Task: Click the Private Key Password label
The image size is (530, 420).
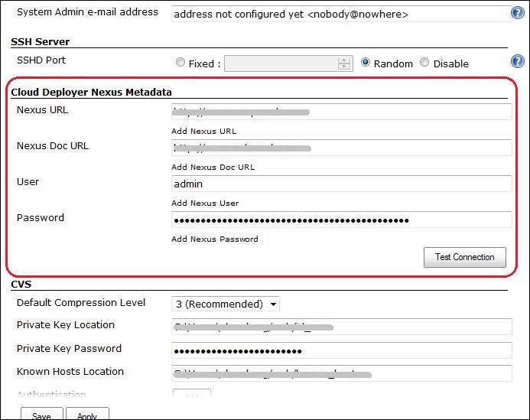Action: coord(69,349)
